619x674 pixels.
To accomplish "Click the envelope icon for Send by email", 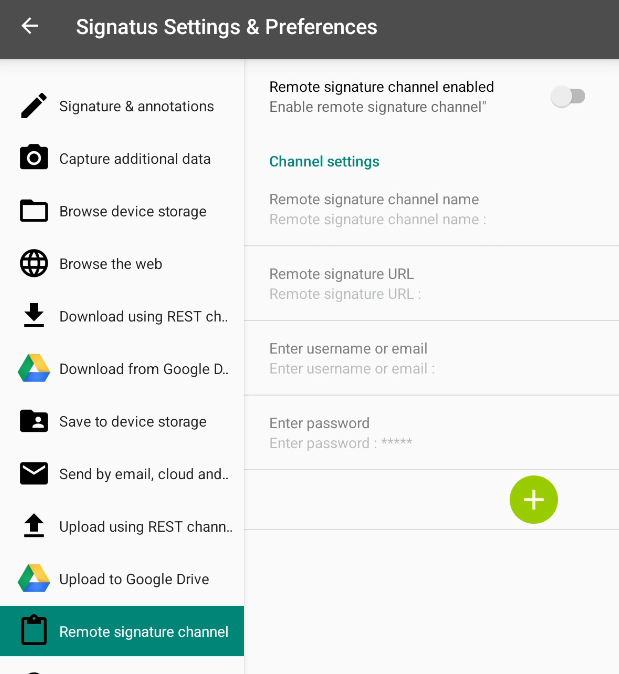I will (x=34, y=474).
